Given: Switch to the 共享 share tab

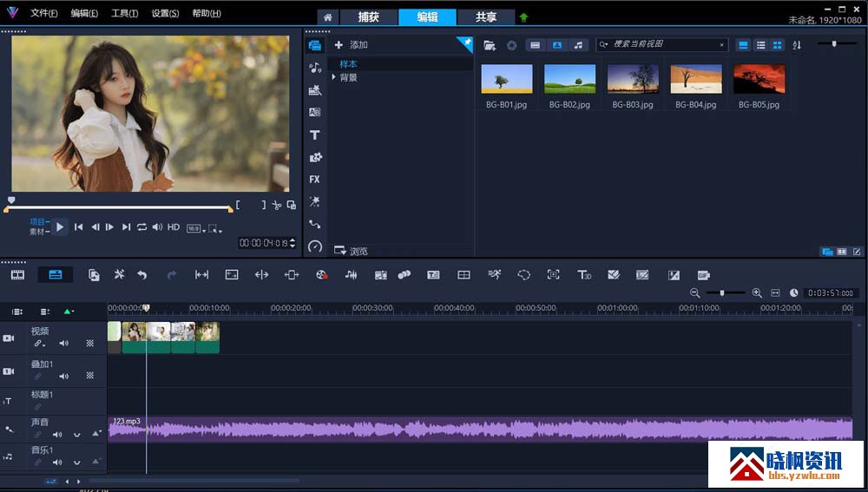Looking at the screenshot, I should [486, 17].
